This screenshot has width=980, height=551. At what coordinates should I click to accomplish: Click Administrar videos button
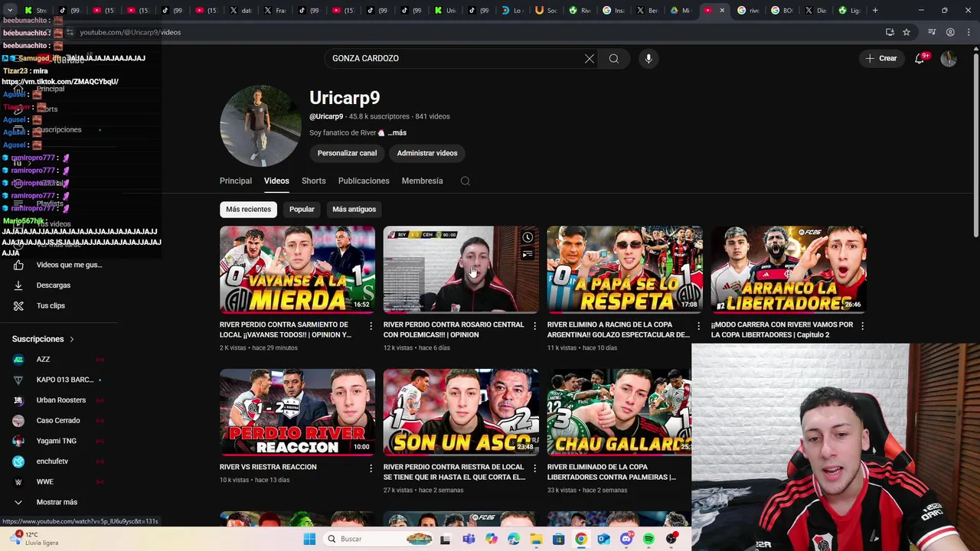coord(427,153)
